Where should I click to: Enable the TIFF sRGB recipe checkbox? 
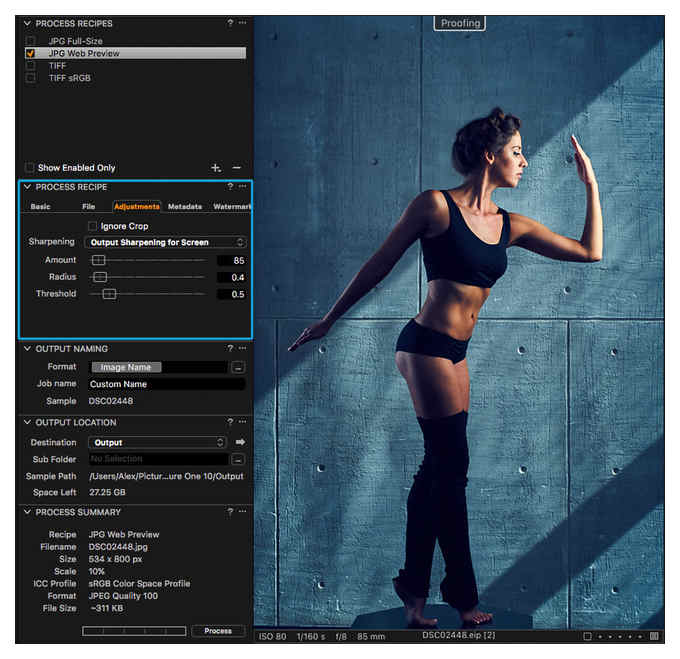pyautogui.click(x=30, y=78)
